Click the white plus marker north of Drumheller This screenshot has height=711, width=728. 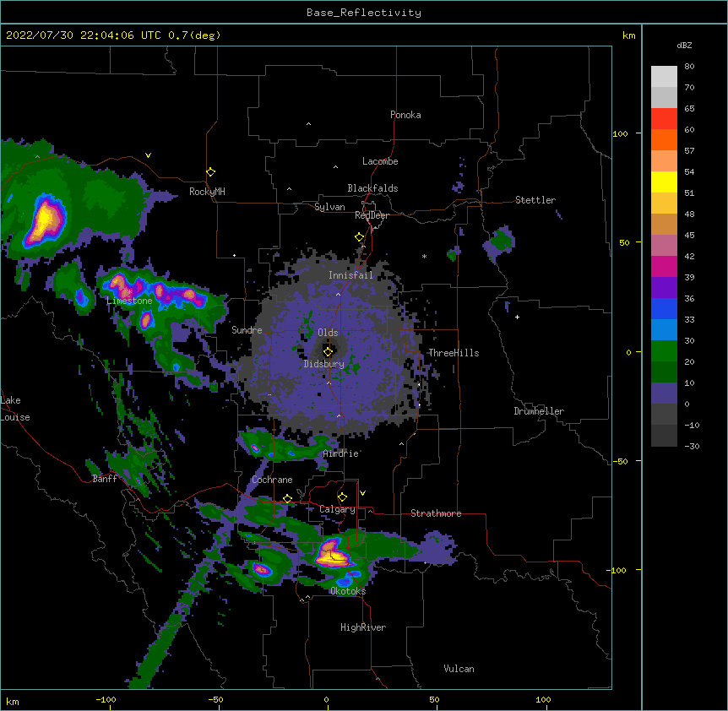(x=517, y=317)
